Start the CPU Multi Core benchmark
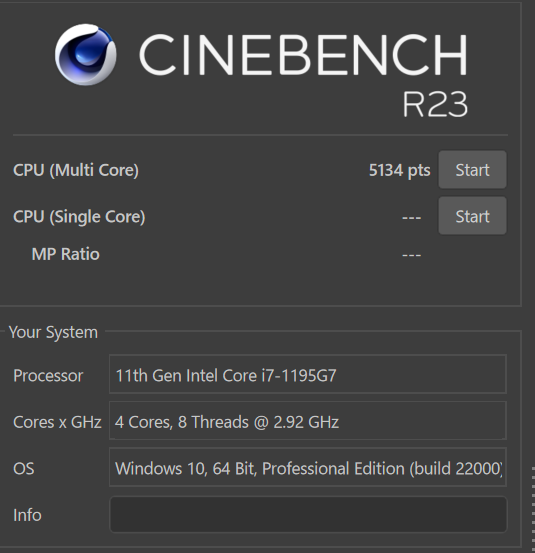Viewport: 535px width, 553px height. pos(472,170)
